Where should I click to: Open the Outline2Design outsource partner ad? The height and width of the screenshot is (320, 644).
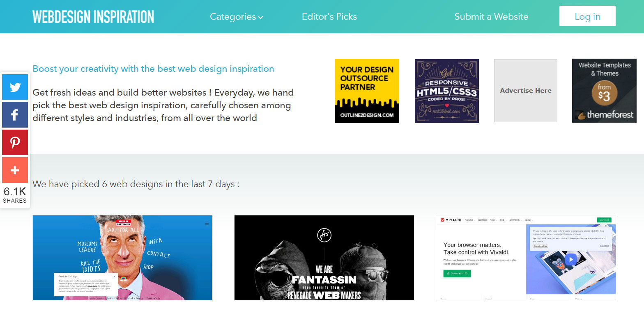click(367, 91)
